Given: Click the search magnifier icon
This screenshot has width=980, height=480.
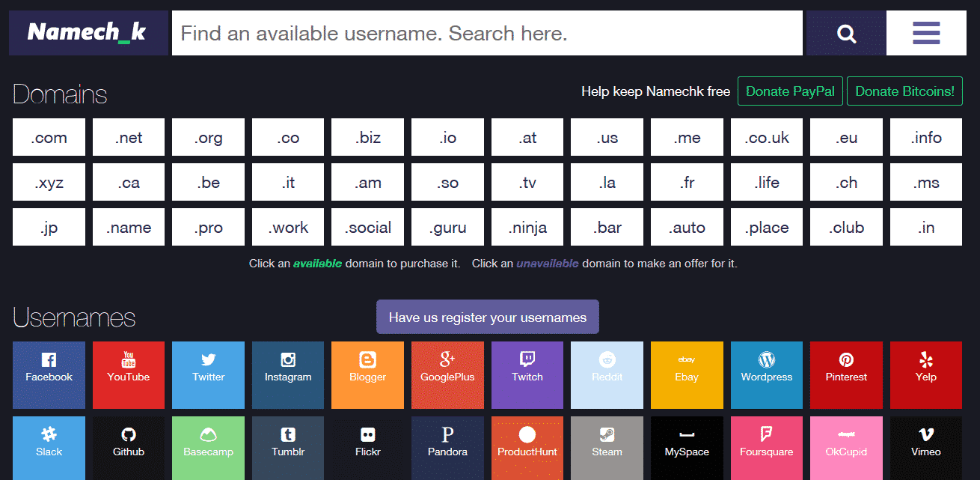Looking at the screenshot, I should (x=845, y=32).
